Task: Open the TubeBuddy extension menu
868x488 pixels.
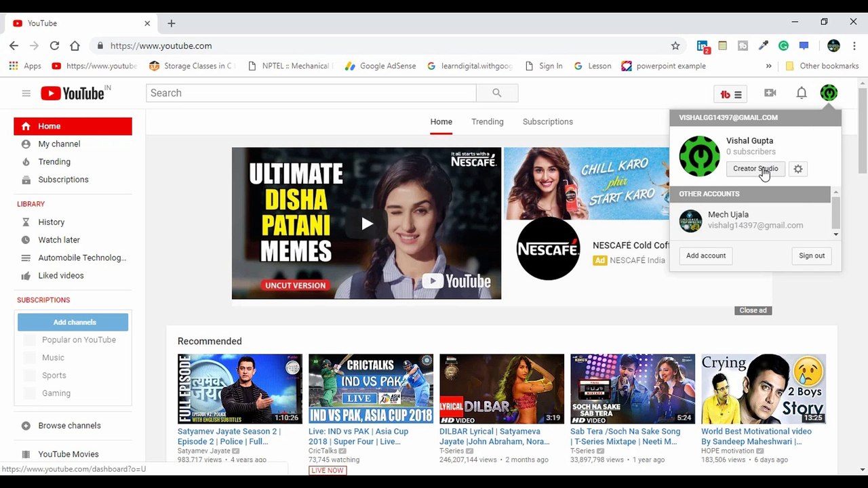Action: 731,94
